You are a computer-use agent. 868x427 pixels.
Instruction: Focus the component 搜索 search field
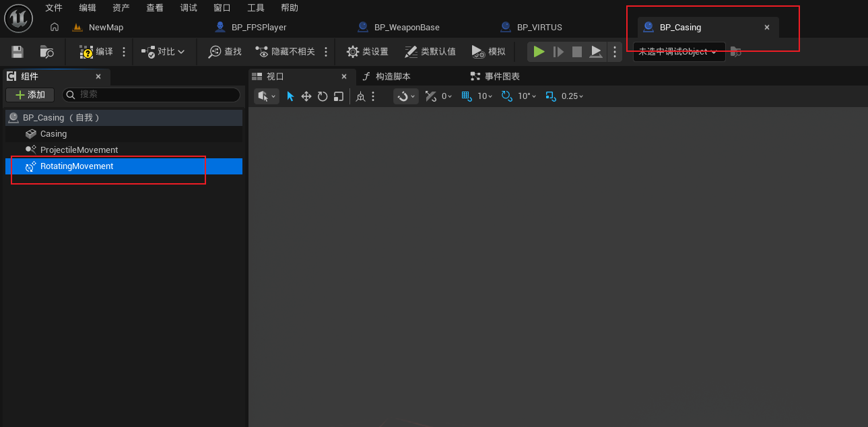pos(152,95)
